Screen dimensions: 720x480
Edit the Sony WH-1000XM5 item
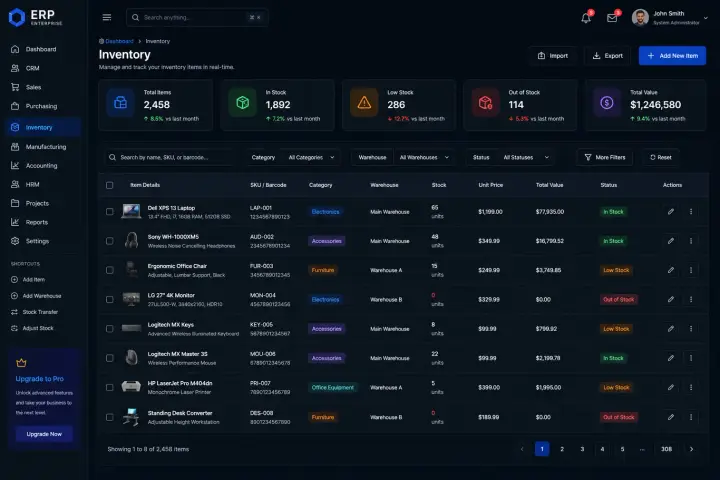coord(671,241)
